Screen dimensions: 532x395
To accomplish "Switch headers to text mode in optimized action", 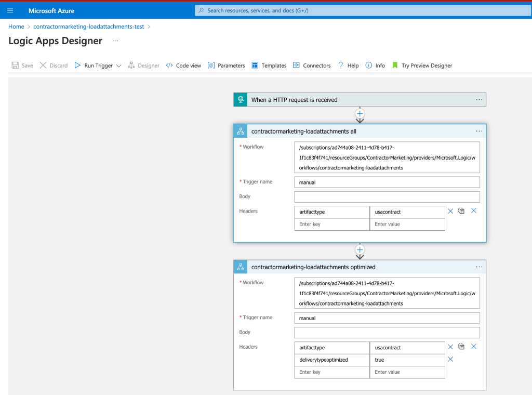I will [461, 347].
